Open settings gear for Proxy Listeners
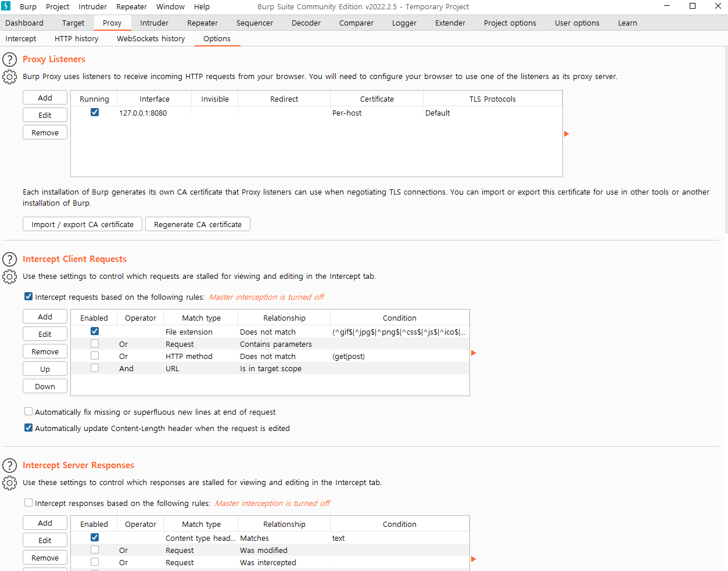 point(10,77)
